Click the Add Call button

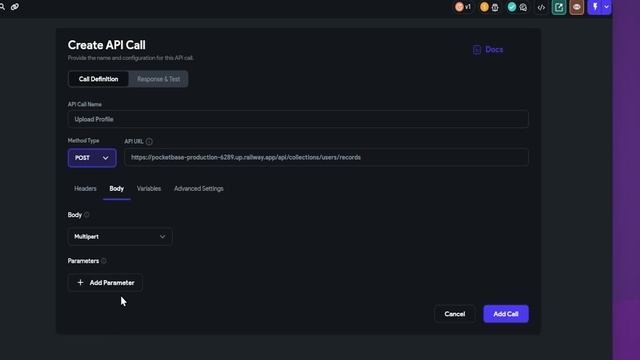point(506,314)
